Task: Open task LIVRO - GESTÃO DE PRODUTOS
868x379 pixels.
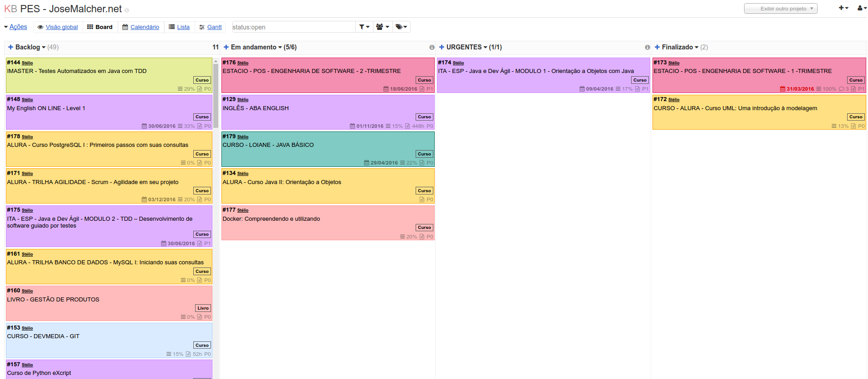Action: (x=53, y=300)
